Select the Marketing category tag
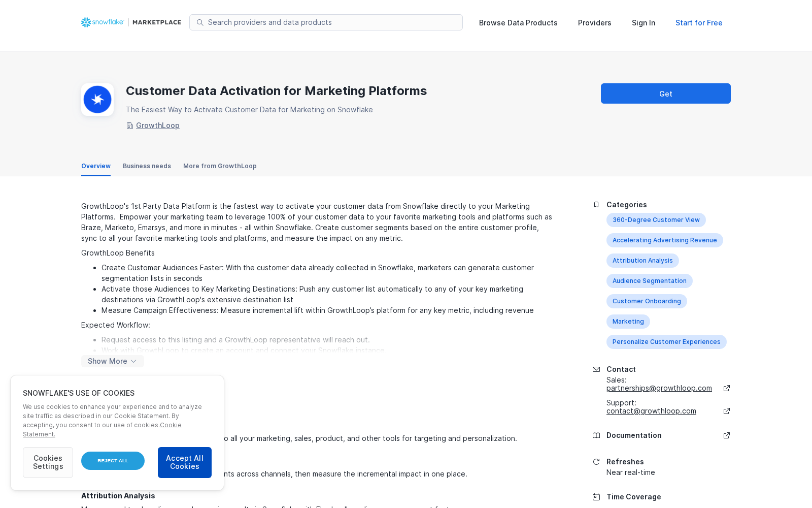The image size is (812, 508). click(x=628, y=322)
